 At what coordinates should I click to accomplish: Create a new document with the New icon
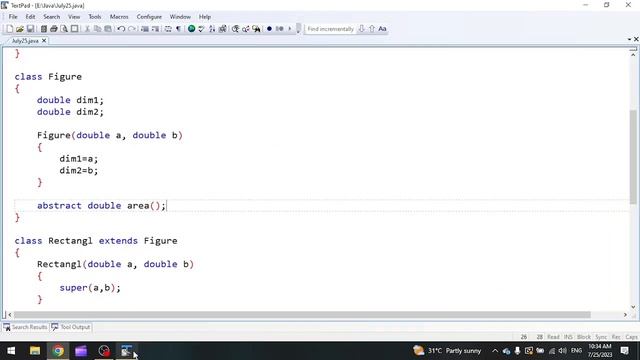coord(9,29)
